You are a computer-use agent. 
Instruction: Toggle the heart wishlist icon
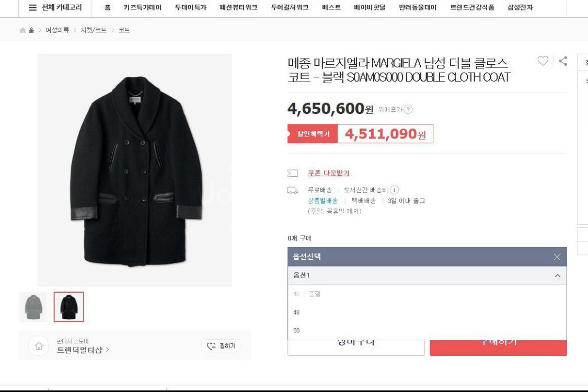pyautogui.click(x=543, y=61)
